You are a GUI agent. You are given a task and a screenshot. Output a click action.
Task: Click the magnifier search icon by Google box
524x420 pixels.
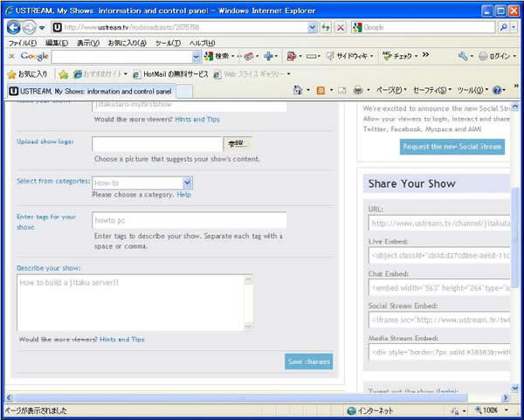tap(503, 27)
